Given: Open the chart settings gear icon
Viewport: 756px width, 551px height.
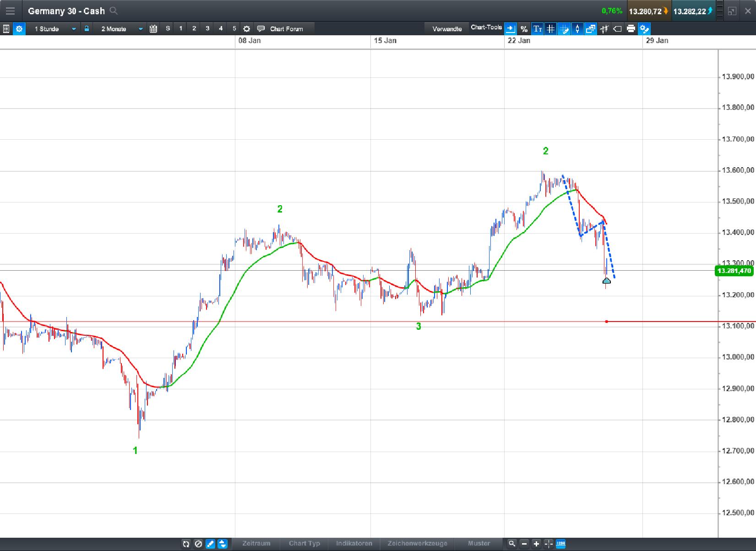Looking at the screenshot, I should (19, 28).
